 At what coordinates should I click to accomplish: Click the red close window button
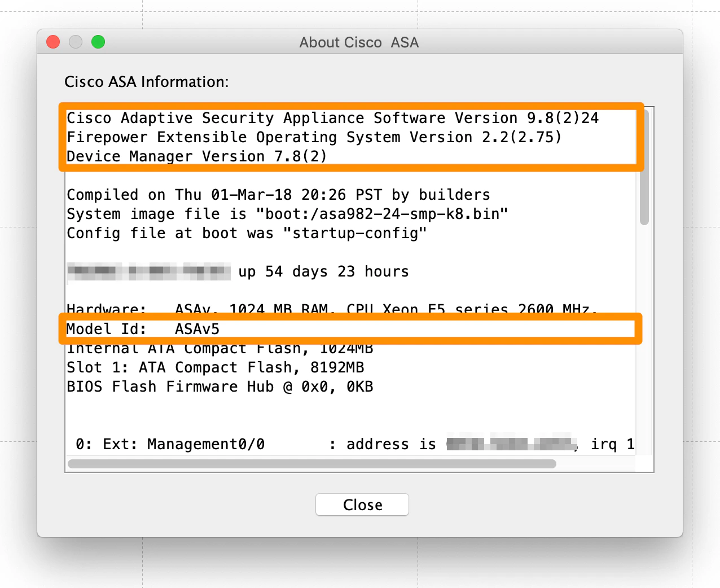pyautogui.click(x=53, y=42)
